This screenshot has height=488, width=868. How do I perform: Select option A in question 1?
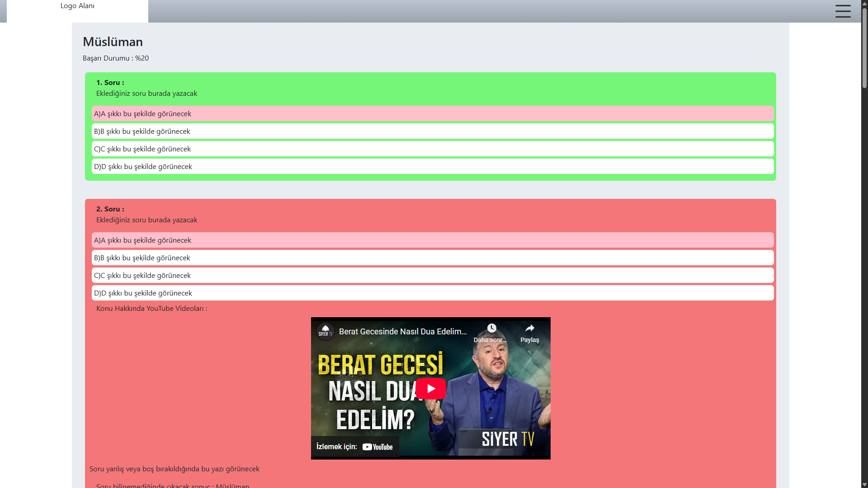(x=432, y=113)
